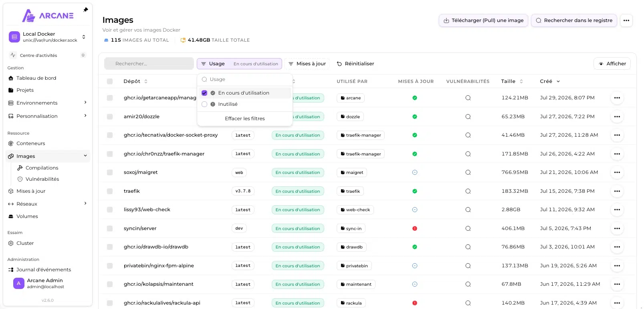
Task: Open the page header more options menu
Action: click(x=626, y=20)
